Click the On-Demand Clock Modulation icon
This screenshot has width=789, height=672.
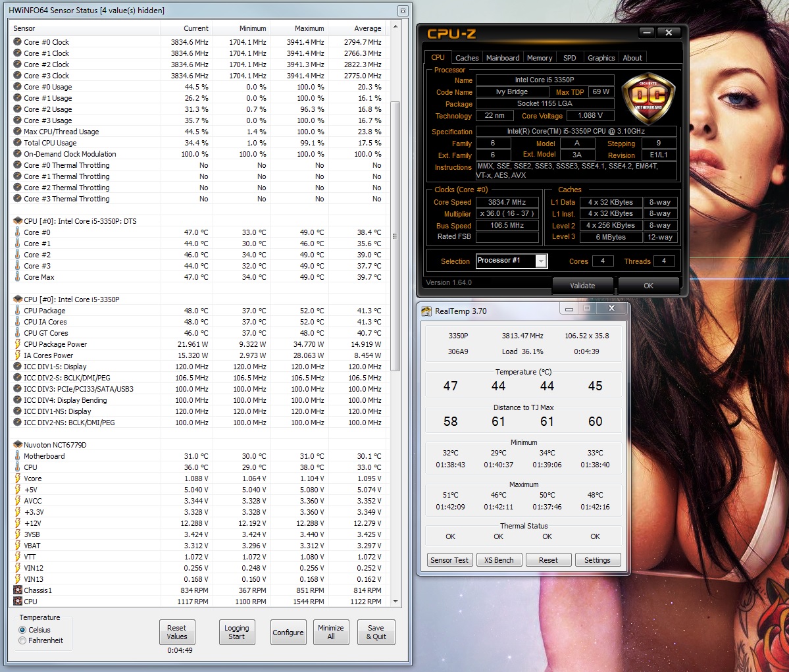click(x=17, y=153)
